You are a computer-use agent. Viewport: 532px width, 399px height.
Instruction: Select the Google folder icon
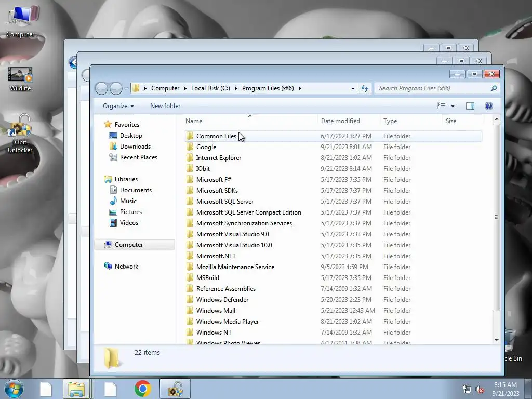190,147
